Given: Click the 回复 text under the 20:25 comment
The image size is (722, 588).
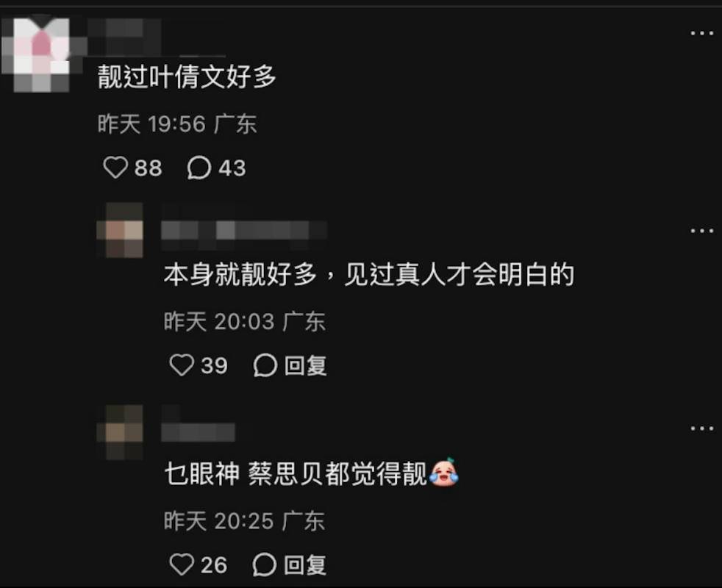Looking at the screenshot, I should tap(305, 565).
